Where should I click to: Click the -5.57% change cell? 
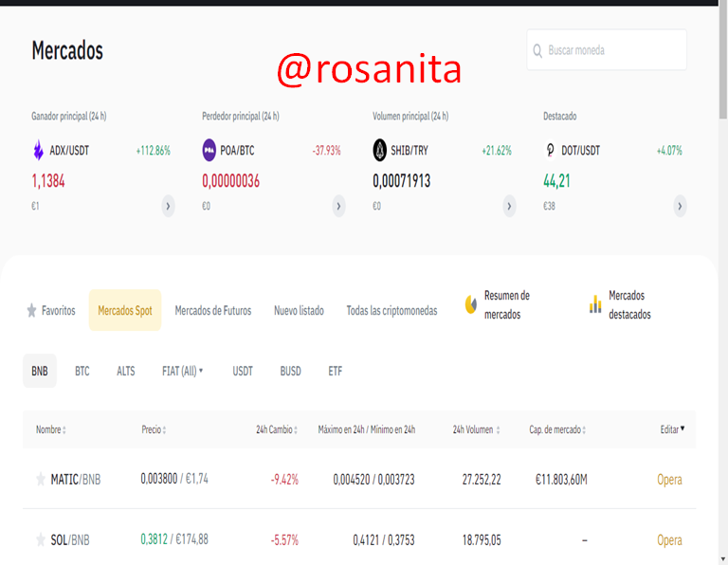tap(284, 540)
